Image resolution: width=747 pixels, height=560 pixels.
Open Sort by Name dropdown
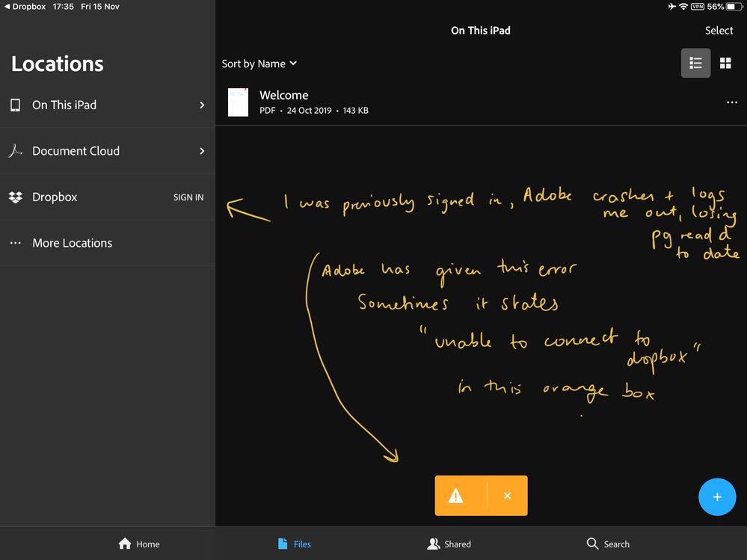259,64
